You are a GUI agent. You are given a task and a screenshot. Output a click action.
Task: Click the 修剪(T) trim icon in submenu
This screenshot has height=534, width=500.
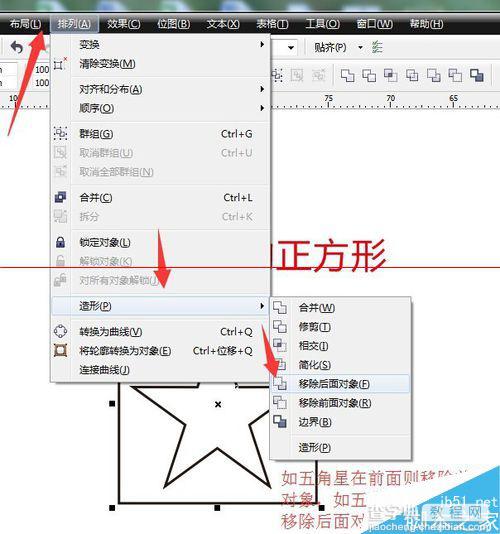tap(280, 327)
